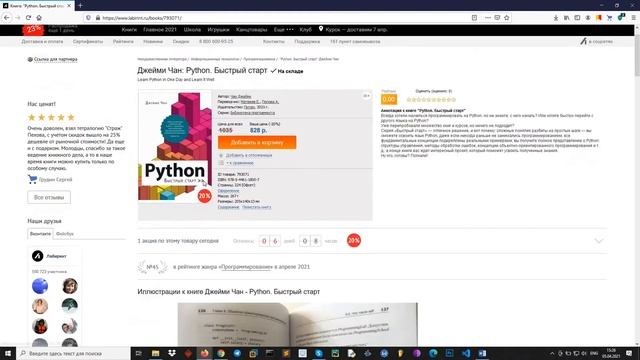Click the shopping cart icon beside reviewer name

32,179
